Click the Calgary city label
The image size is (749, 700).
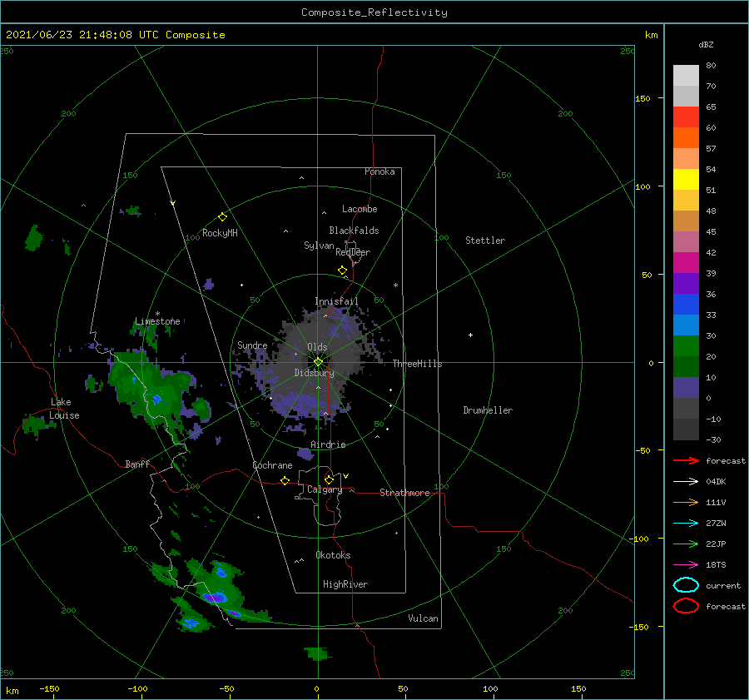click(x=325, y=489)
